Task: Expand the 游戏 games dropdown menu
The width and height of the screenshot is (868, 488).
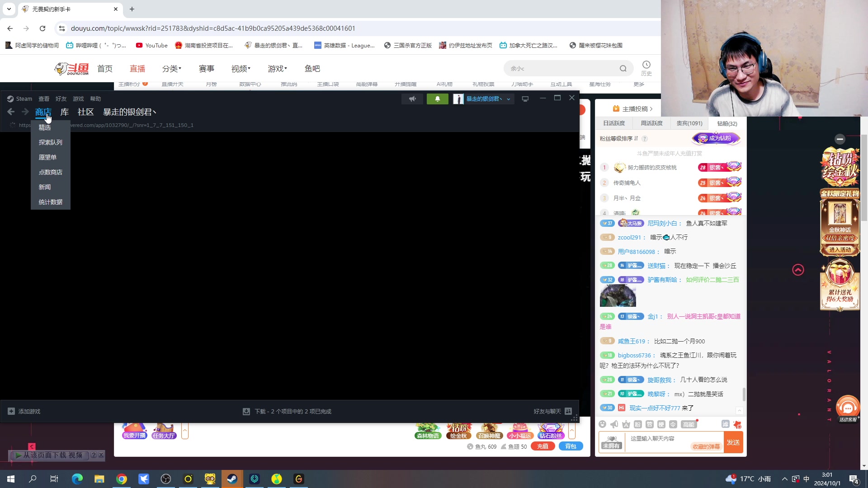Action: (277, 69)
